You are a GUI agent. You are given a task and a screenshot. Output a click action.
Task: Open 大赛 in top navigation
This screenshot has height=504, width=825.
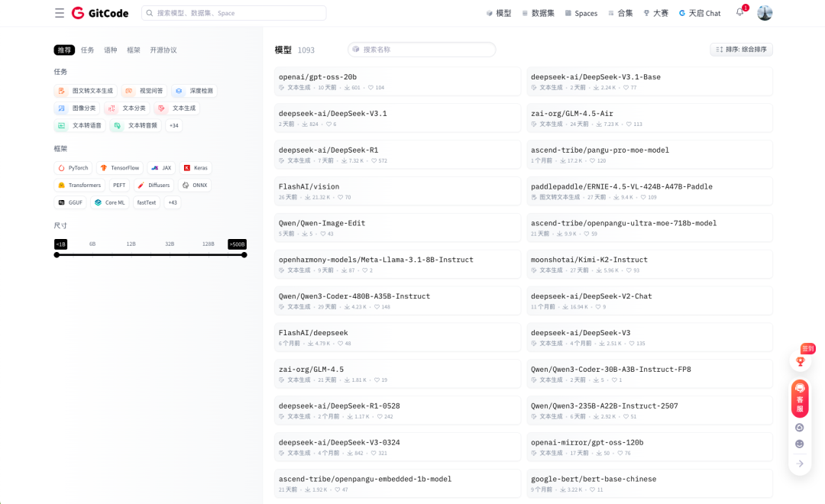click(x=655, y=13)
